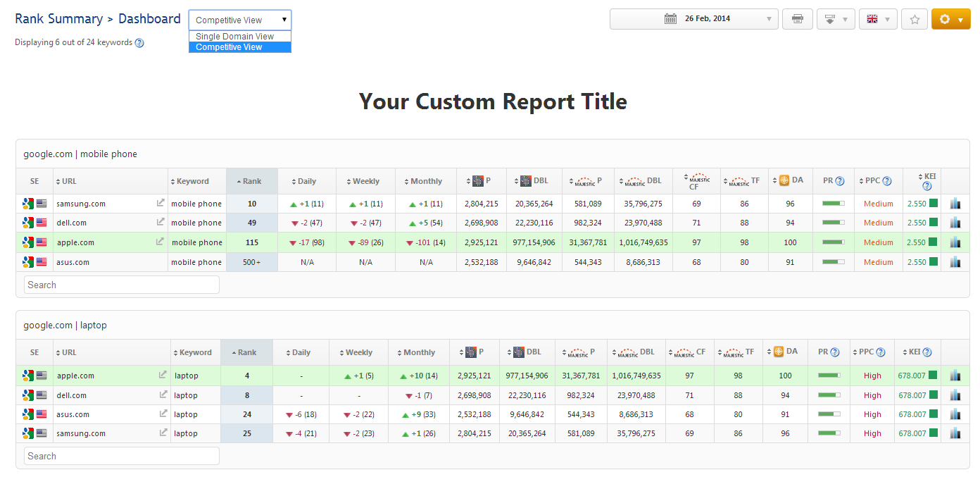Click the green KEI swatch in the dell.com laptop row

tap(933, 395)
